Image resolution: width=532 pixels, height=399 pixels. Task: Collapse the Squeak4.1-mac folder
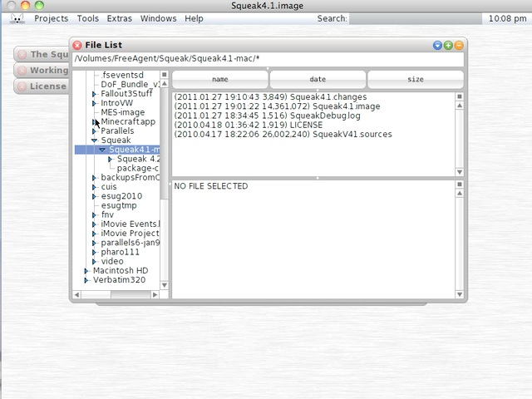pos(102,150)
